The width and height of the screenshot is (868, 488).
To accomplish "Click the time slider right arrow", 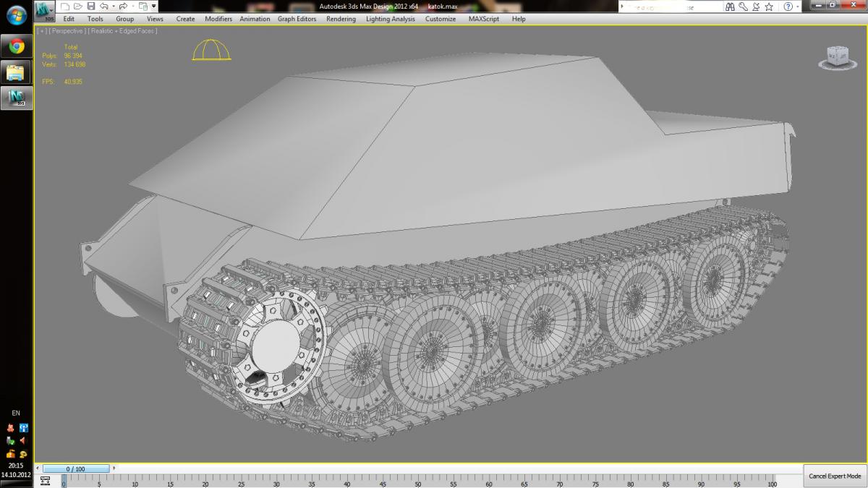I will click(114, 469).
